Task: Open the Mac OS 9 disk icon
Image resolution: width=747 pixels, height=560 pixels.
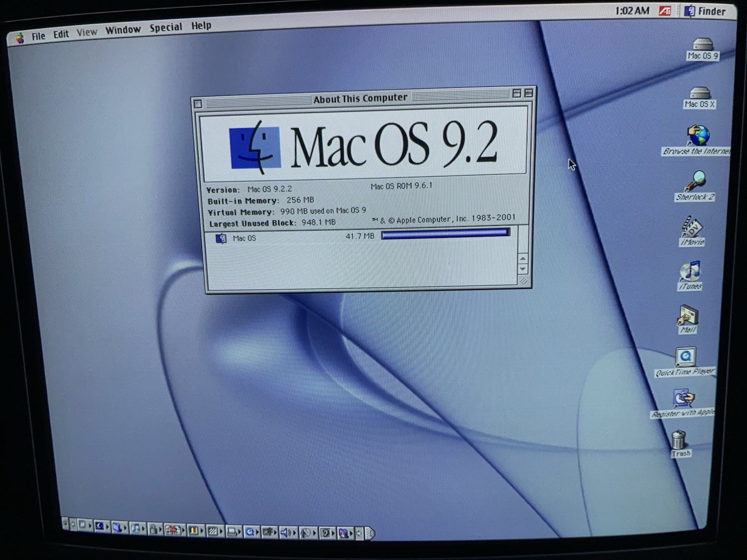Action: [703, 49]
